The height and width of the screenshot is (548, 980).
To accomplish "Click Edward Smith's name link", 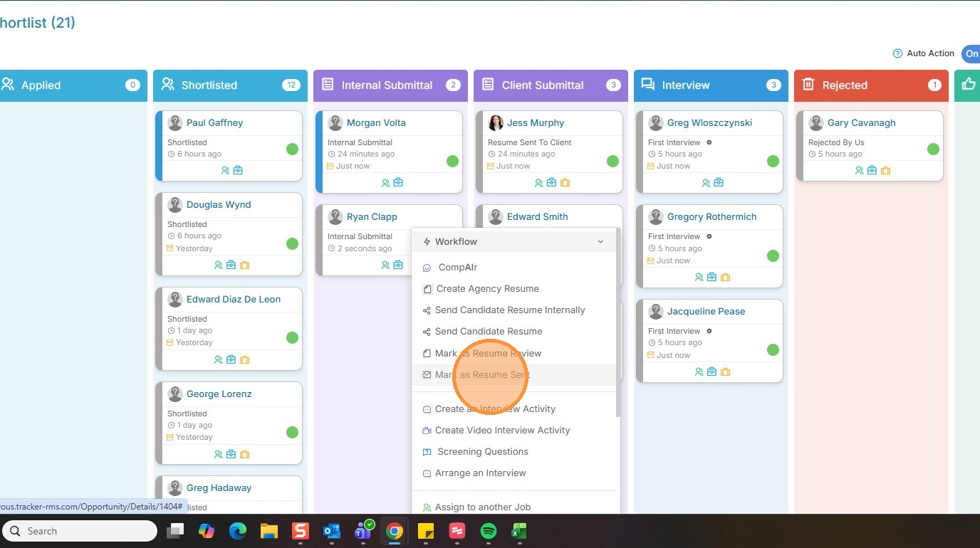I will (x=538, y=217).
